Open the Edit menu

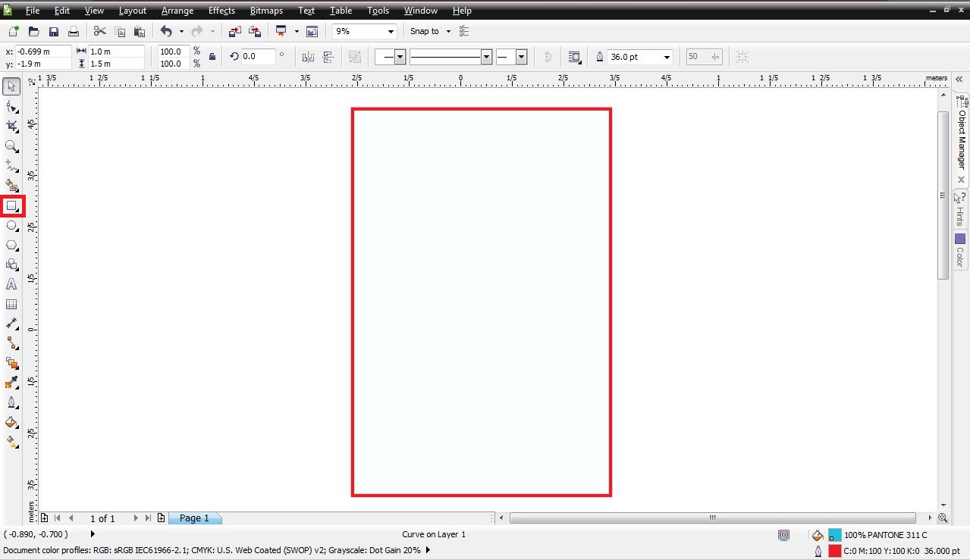62,11
